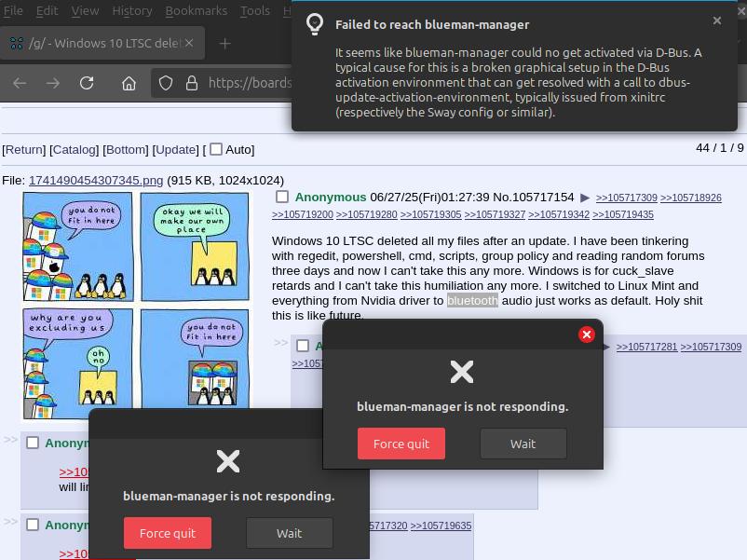Hide the bottom reply using its >> marker
The image size is (747, 560).
click(x=10, y=522)
